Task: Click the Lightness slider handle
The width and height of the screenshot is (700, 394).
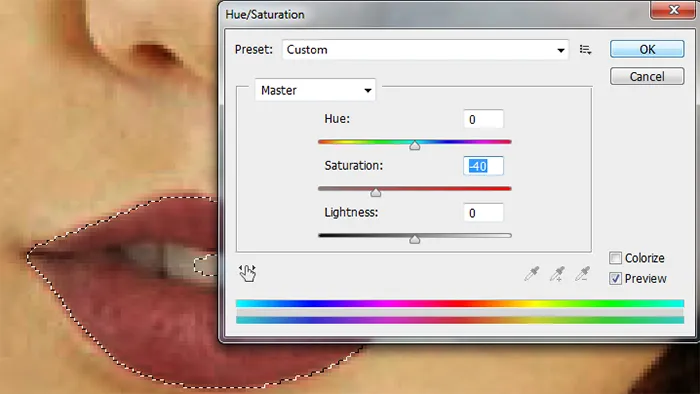Action: 415,239
